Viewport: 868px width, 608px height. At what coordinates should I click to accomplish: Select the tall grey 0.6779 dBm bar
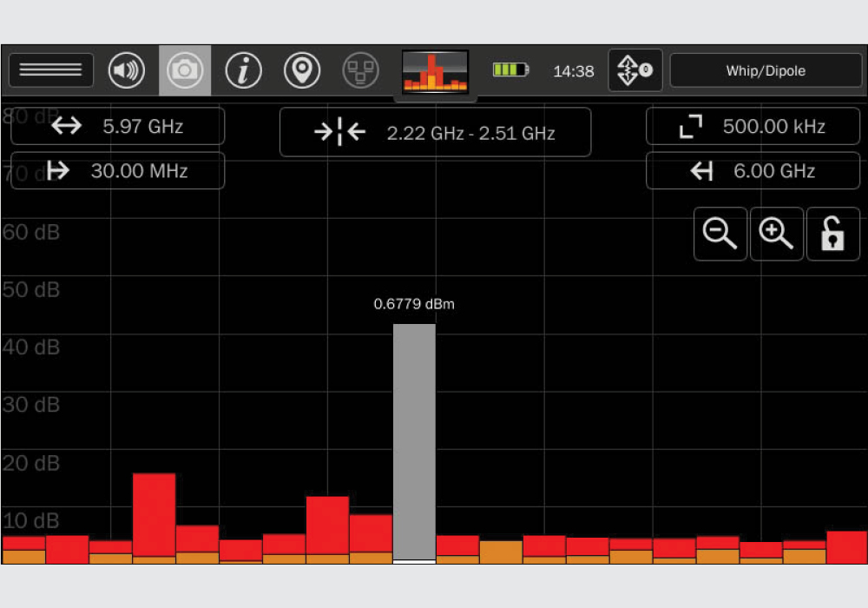click(414, 441)
